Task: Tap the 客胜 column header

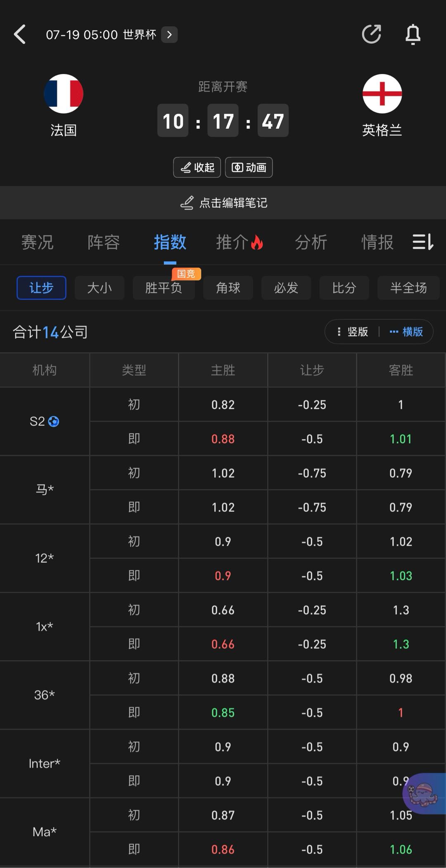Action: pyautogui.click(x=401, y=370)
